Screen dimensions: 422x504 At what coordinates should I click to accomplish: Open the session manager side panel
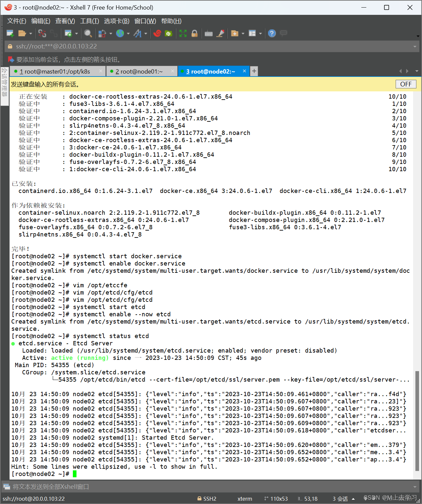5,86
